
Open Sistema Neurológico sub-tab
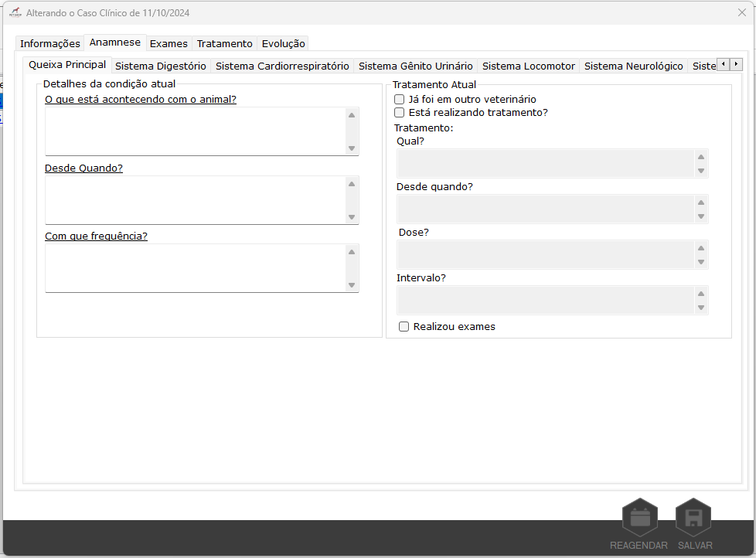tap(634, 66)
